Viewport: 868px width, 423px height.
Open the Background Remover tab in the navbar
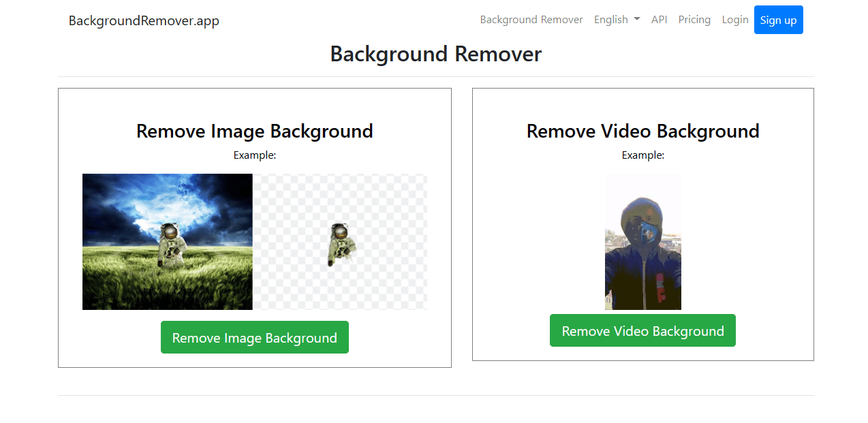[x=531, y=20]
